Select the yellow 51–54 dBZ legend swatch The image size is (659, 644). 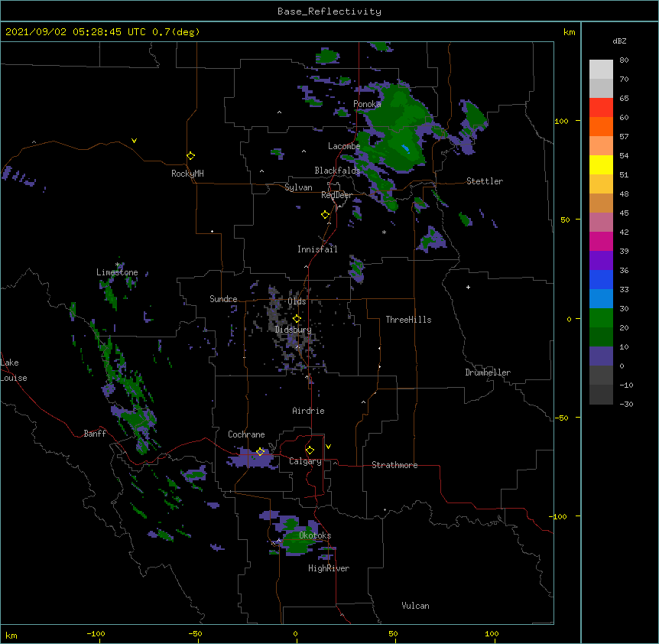point(601,164)
